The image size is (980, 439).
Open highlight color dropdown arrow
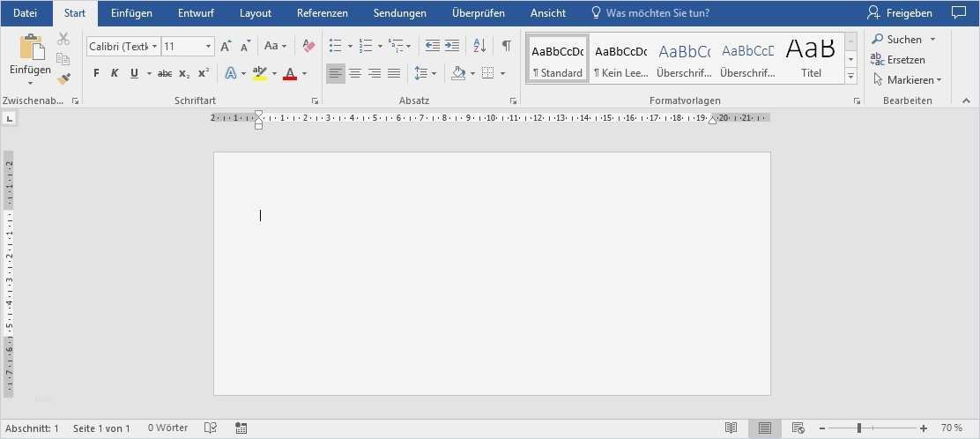click(x=274, y=74)
